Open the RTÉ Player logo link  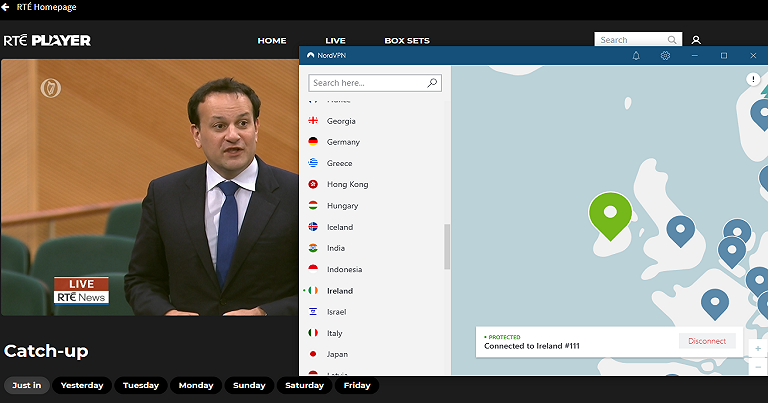point(47,41)
